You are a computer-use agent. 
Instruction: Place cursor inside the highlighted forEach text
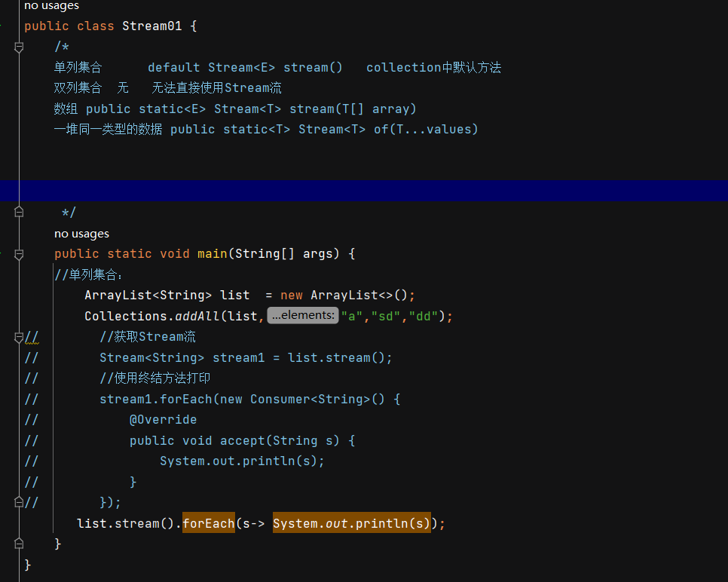(x=209, y=522)
